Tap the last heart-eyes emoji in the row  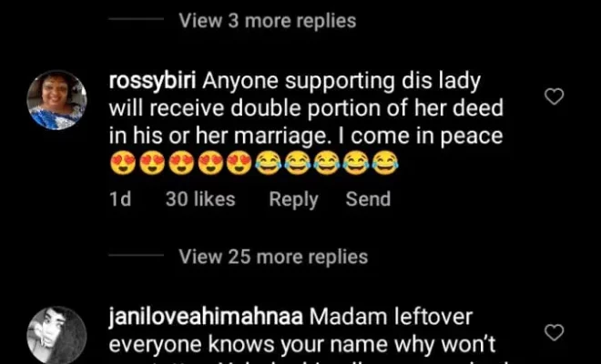click(239, 163)
